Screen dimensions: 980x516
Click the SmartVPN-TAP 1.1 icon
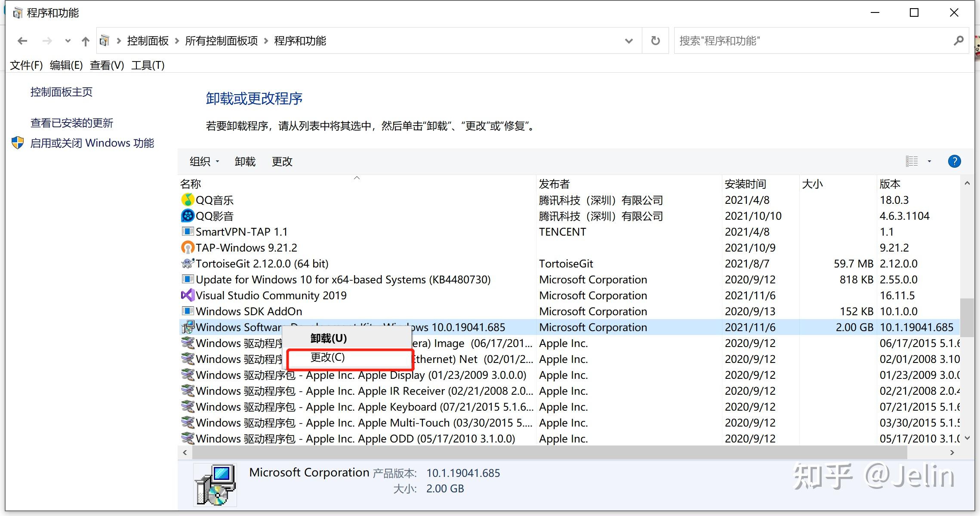[x=188, y=232]
